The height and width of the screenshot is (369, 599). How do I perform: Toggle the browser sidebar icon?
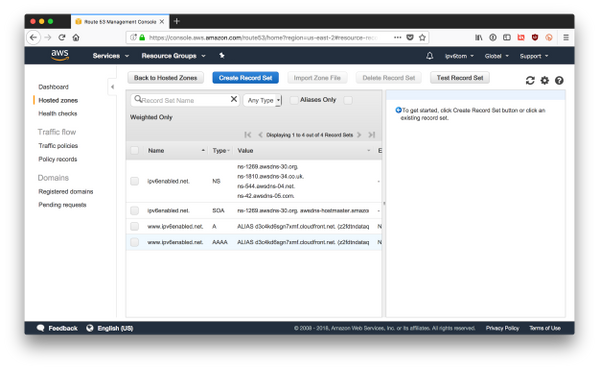[507, 37]
